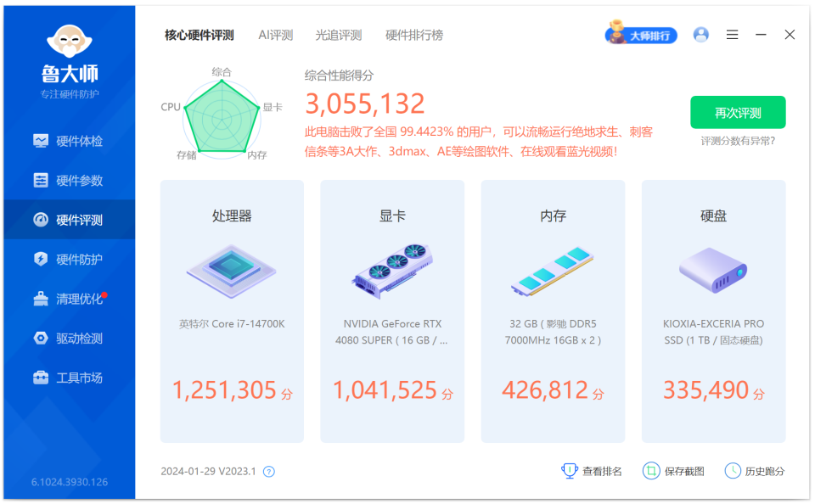Switch to the AI评测 tab

[x=275, y=35]
